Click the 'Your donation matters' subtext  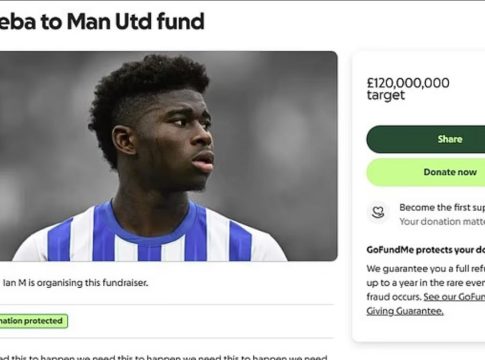(x=442, y=221)
